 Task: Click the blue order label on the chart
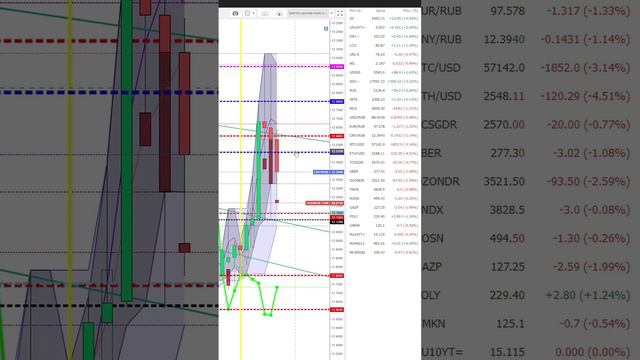pyautogui.click(x=329, y=172)
